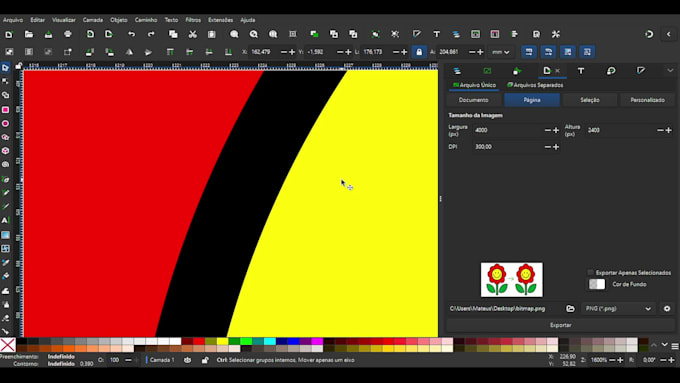This screenshot has width=680, height=383.
Task: Toggle move gradients with object
Action: tap(568, 52)
